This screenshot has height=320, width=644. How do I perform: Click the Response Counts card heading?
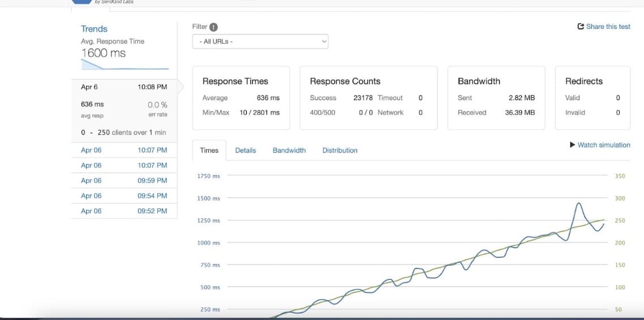[345, 81]
